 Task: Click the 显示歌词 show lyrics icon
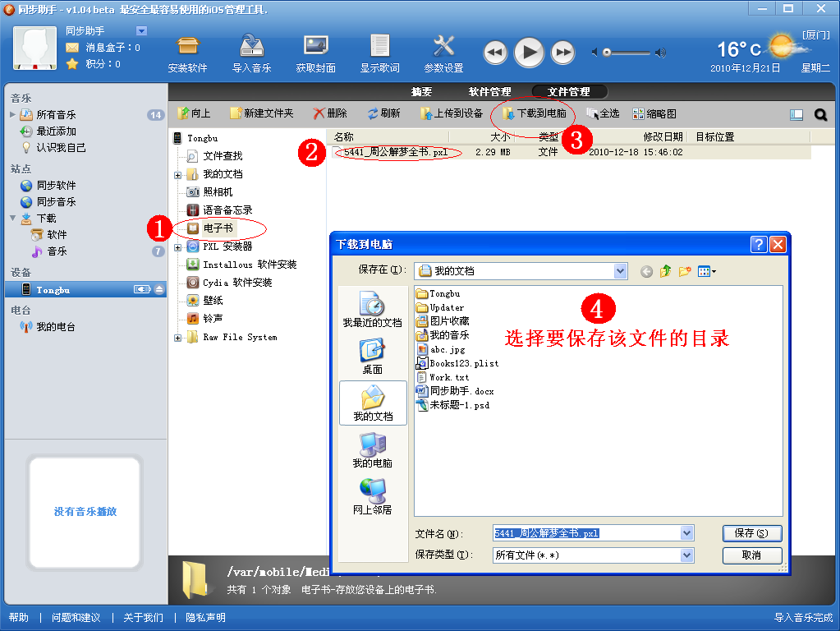(x=379, y=47)
